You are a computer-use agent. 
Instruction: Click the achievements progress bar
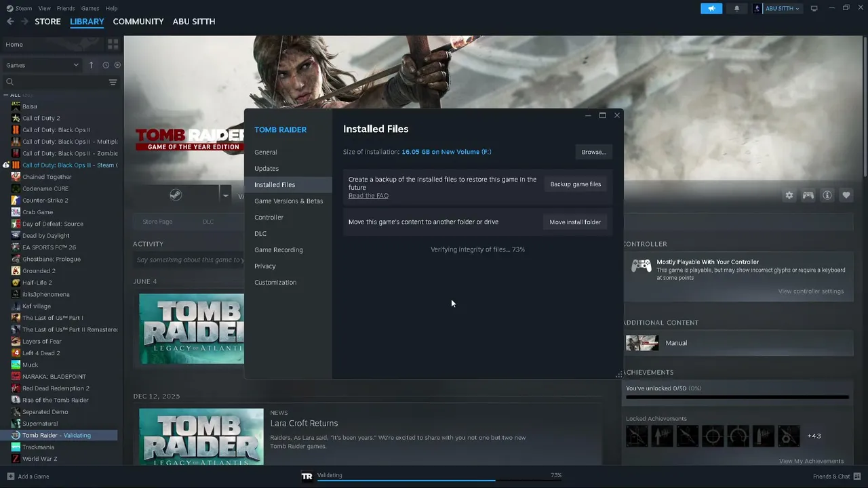click(737, 397)
